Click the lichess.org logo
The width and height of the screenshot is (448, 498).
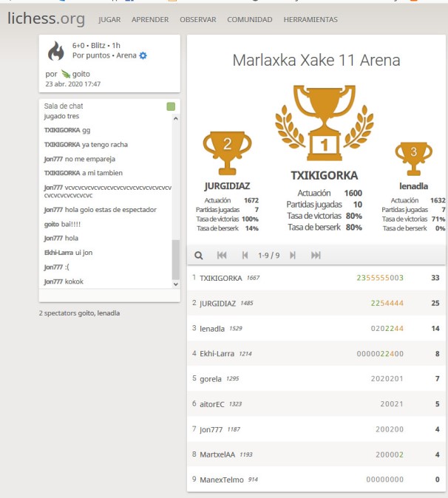coord(46,18)
